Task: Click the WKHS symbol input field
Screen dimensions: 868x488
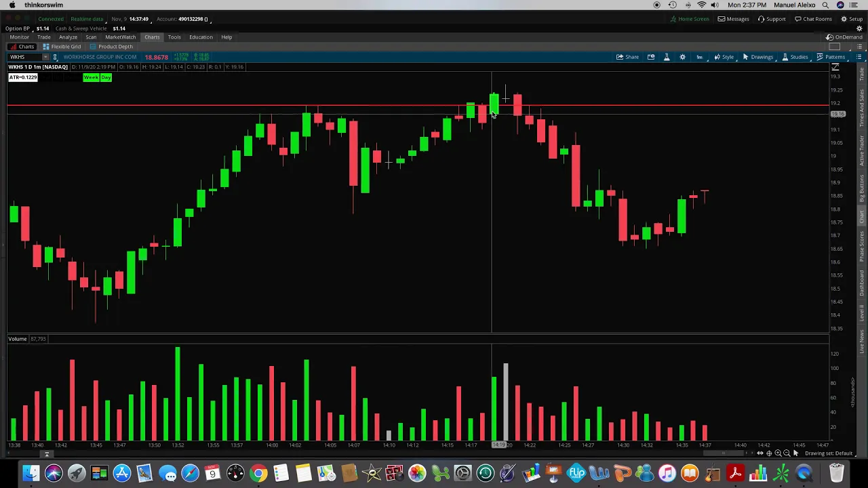Action: click(x=24, y=57)
